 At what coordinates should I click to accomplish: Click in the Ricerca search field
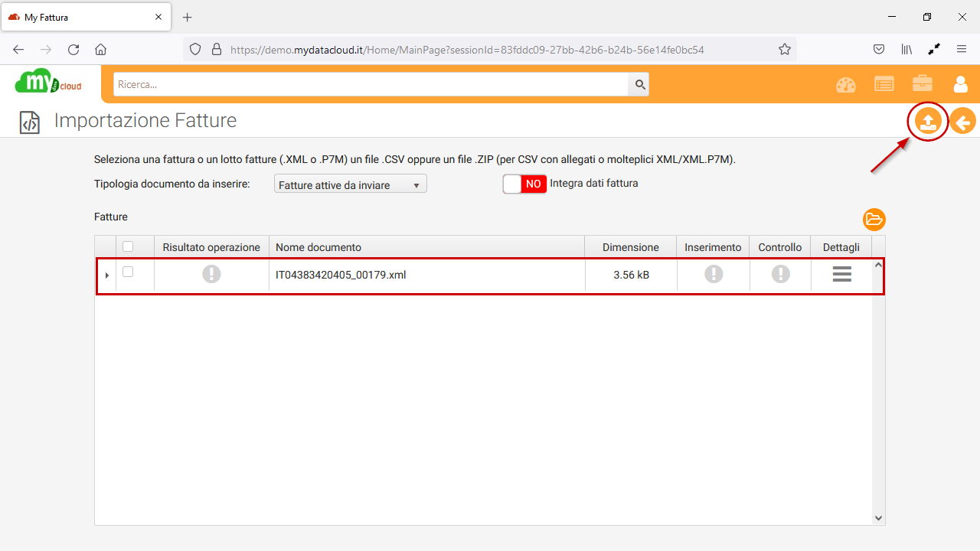point(371,84)
